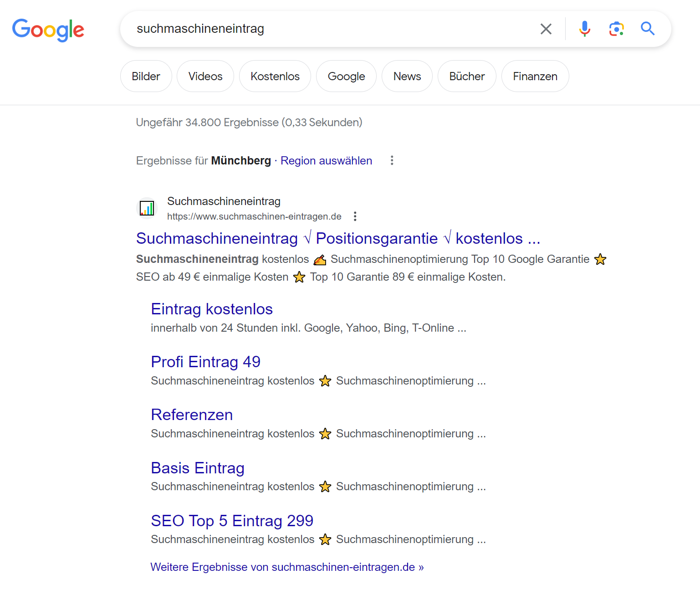The image size is (700, 595).
Task: Select the Bücher filter chip
Action: tap(467, 76)
